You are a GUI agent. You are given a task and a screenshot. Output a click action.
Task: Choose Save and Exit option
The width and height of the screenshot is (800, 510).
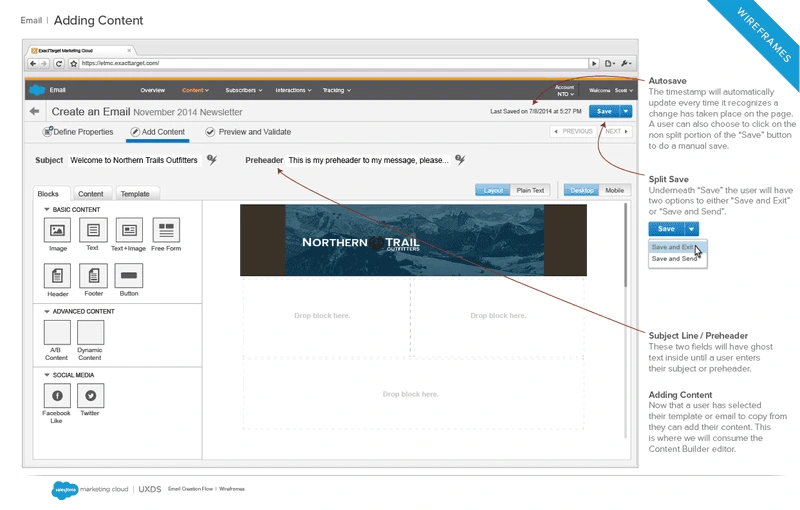click(x=677, y=247)
